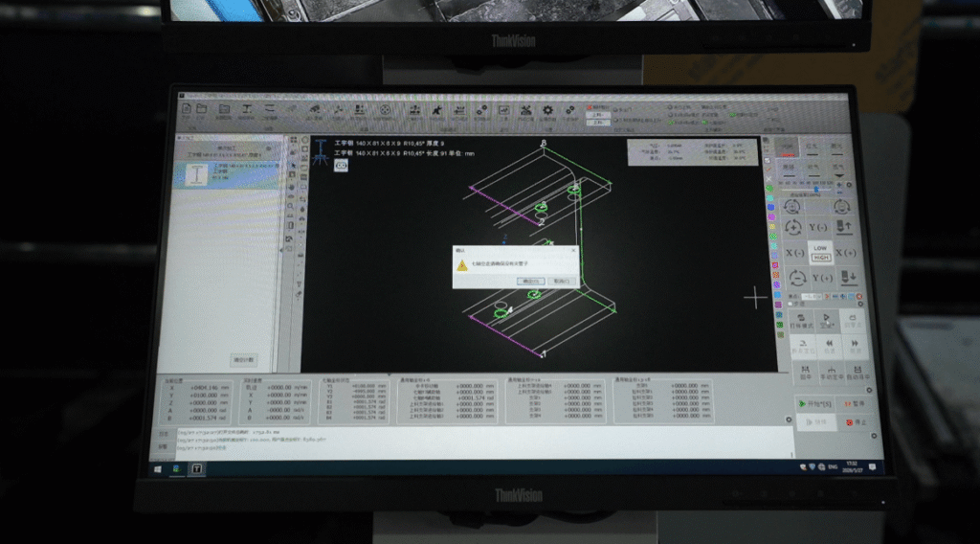Toggle the top-right button with red indicator bar
The image size is (980, 544).
click(x=787, y=148)
